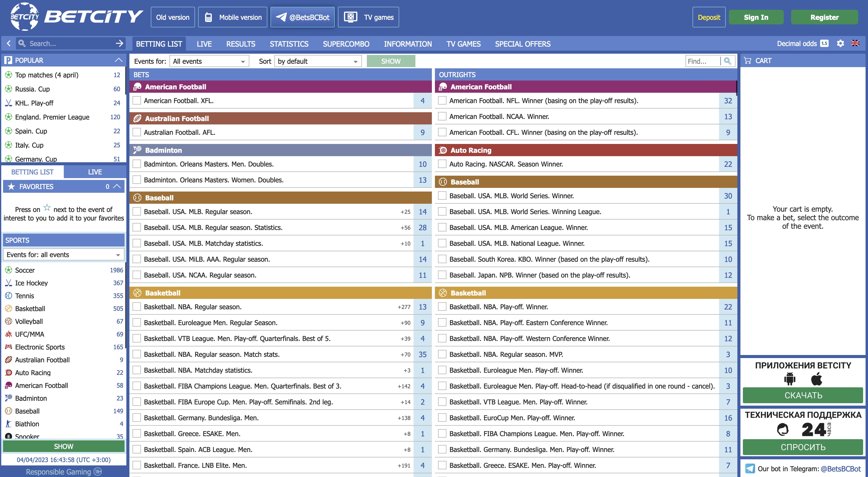Screen dimensions: 868x477
Task: Click Tennis icon in sports list
Action: 9,296
